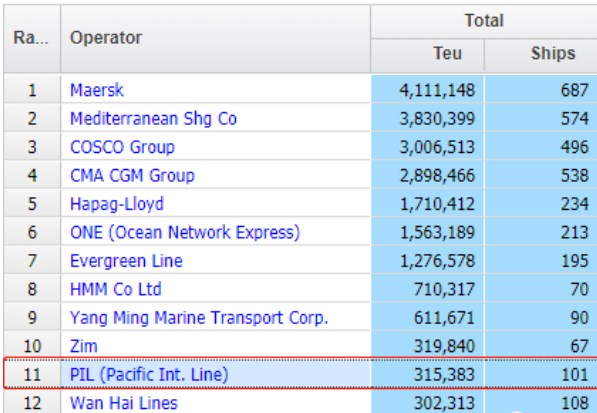
Task: Open PIL (Pacific Int. Line) link
Action: [x=149, y=375]
